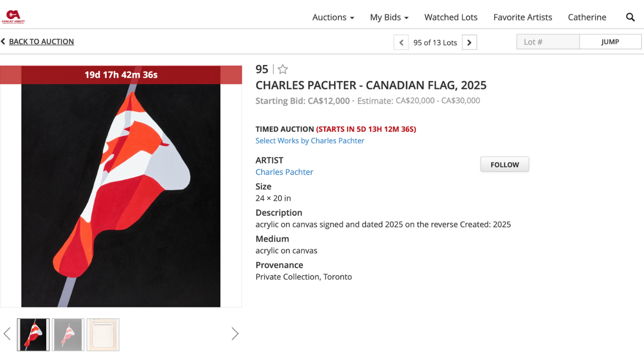Open Select Works by Charles Pachter link

tap(310, 140)
